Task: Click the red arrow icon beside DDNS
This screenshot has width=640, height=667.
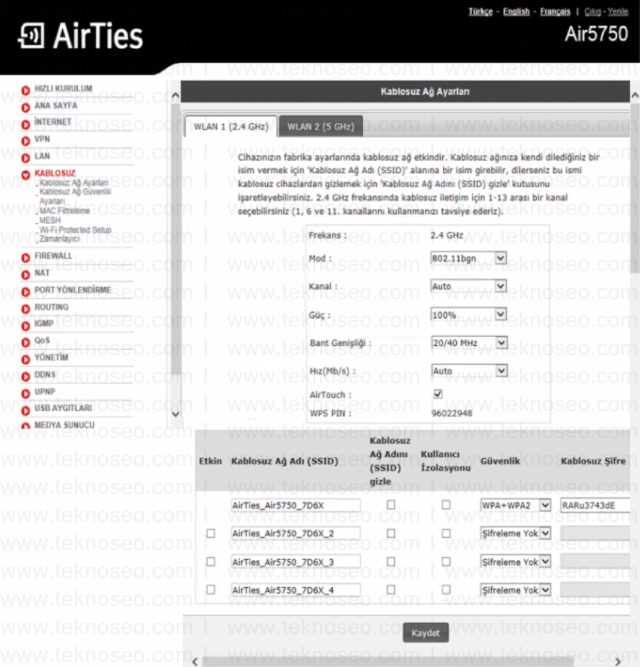Action: [x=26, y=376]
